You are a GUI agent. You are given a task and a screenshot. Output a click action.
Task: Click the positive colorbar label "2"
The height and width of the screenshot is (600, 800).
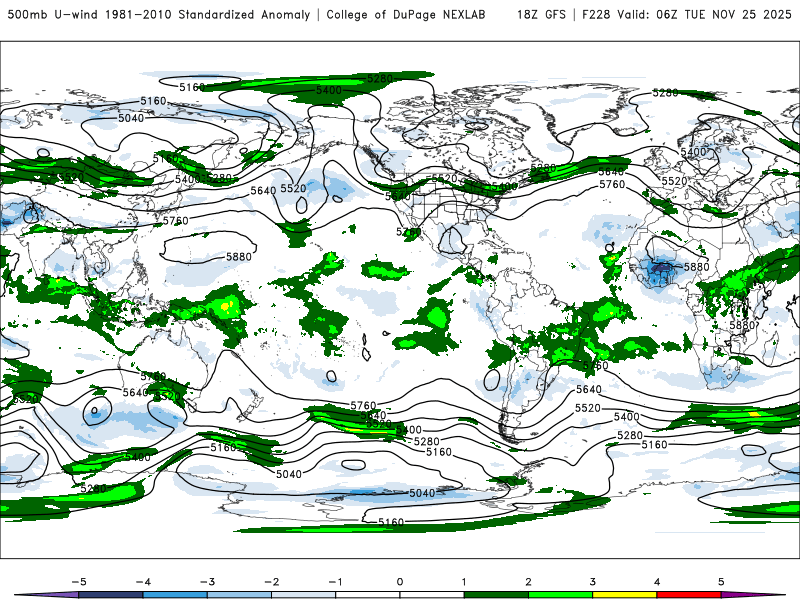[x=529, y=582]
